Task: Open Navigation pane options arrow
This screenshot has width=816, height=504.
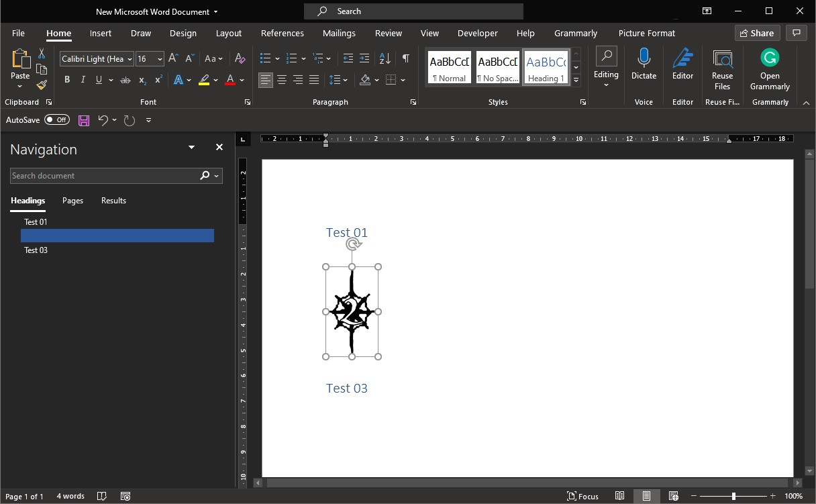Action: click(x=191, y=147)
